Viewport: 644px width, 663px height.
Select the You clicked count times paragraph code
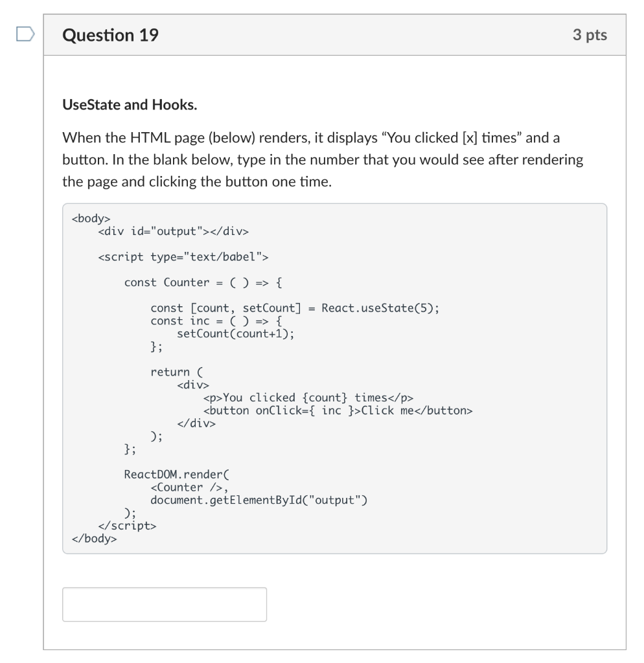309,397
